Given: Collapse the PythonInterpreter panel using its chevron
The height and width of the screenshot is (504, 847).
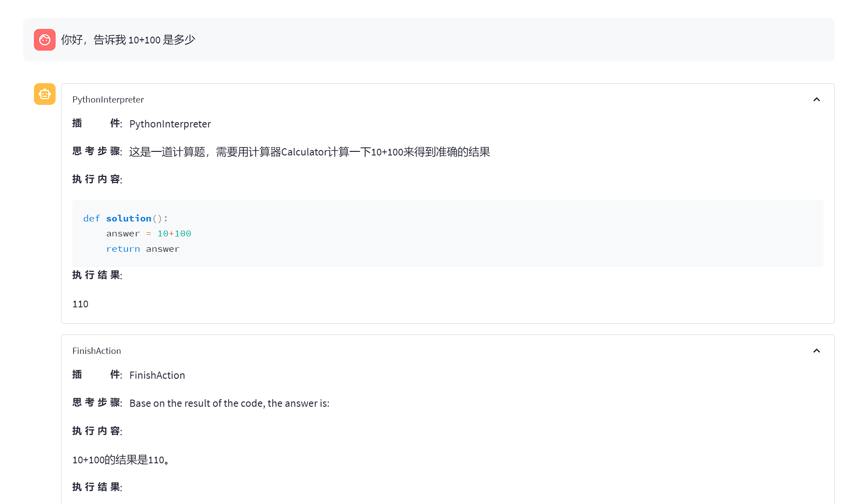Looking at the screenshot, I should point(816,99).
